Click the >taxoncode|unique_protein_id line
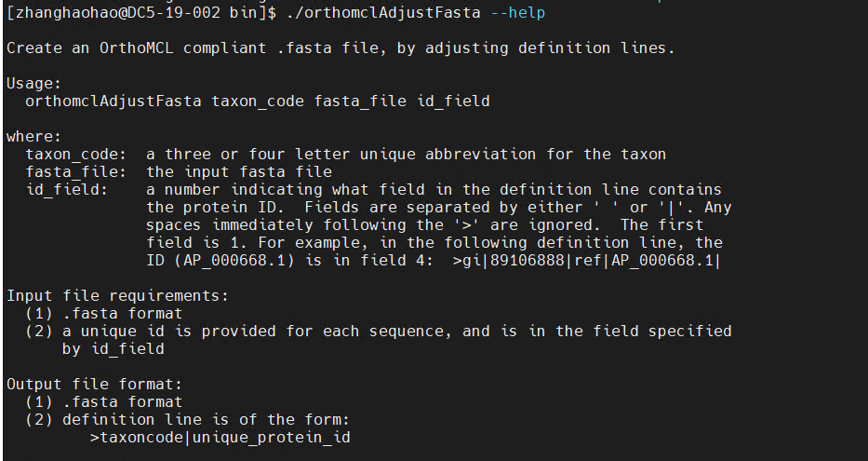This screenshot has height=461, width=868. (220, 438)
